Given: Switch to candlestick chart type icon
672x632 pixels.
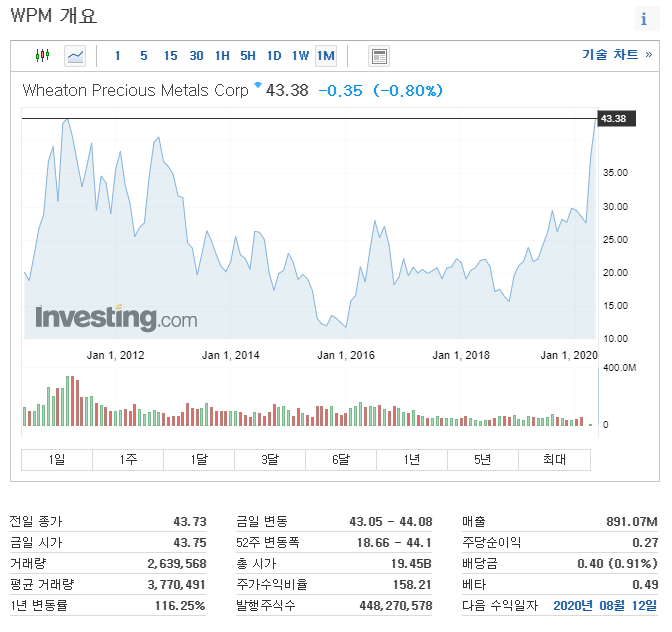Looking at the screenshot, I should tap(42, 56).
